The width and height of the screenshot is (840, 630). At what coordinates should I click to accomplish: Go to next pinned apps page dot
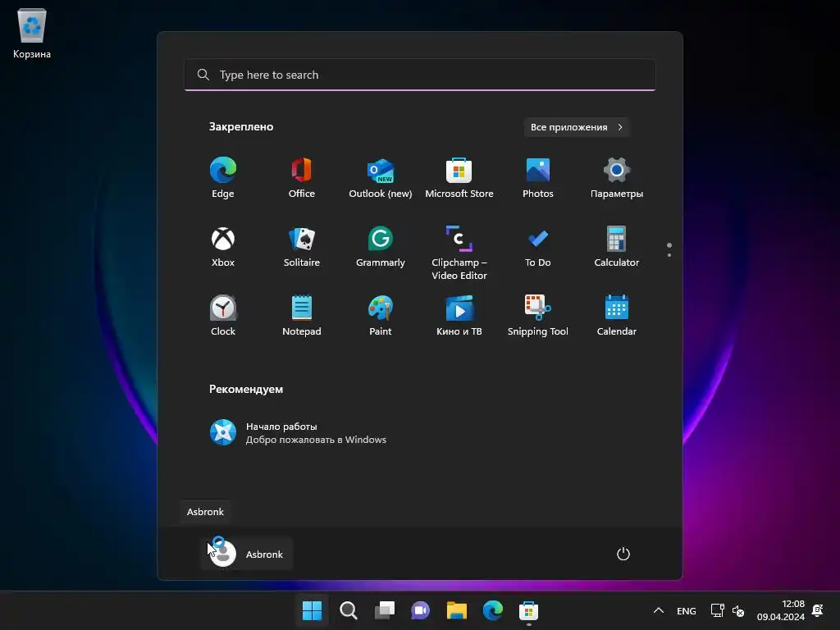coord(669,255)
